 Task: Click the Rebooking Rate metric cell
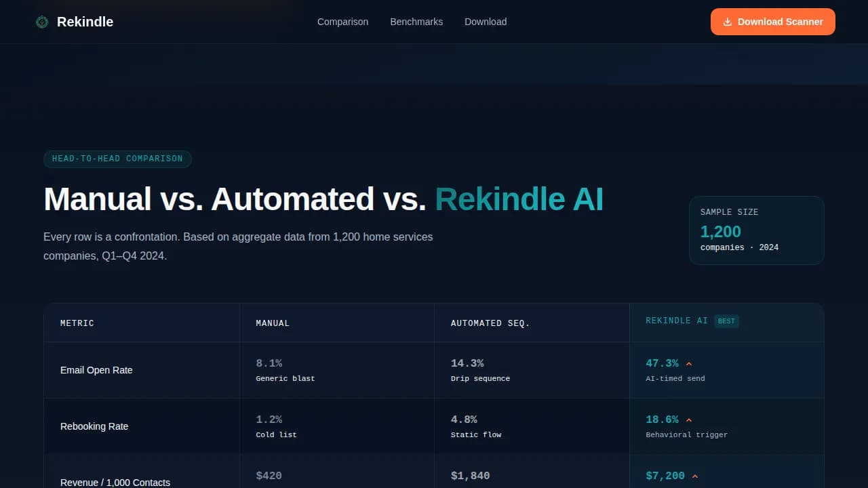tap(94, 426)
